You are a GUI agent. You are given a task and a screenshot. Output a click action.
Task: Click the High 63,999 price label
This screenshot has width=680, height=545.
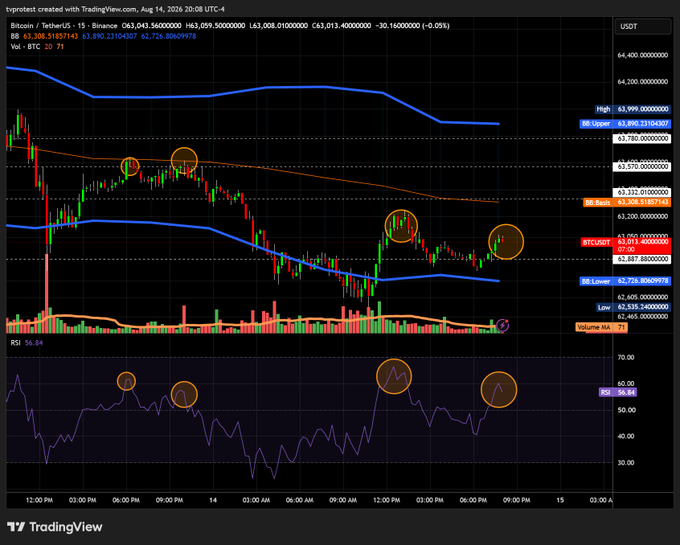[x=633, y=109]
